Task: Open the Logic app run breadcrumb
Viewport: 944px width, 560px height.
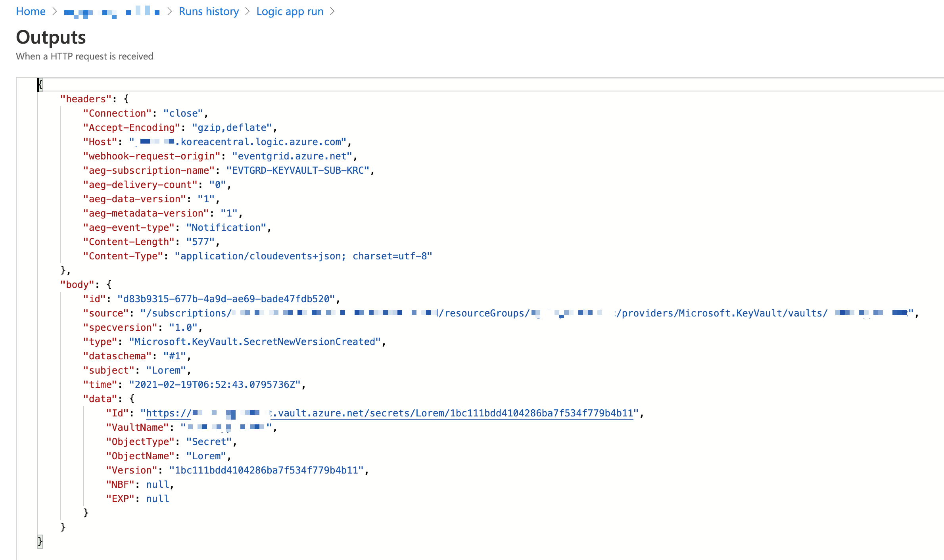Action: tap(290, 11)
